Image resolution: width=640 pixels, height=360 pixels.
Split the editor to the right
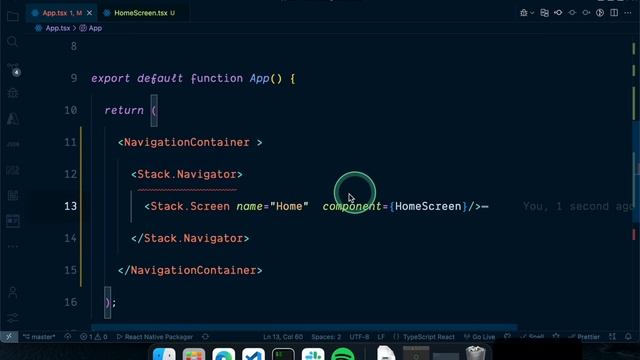(x=614, y=13)
